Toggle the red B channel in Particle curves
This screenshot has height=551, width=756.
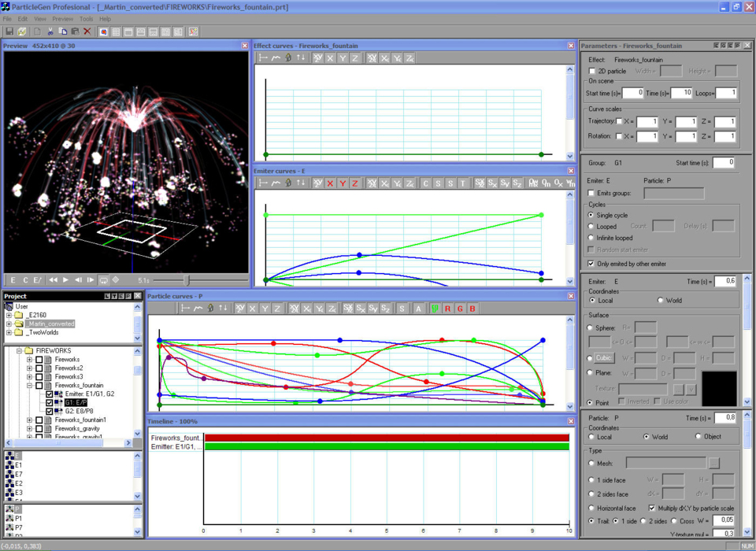point(472,309)
